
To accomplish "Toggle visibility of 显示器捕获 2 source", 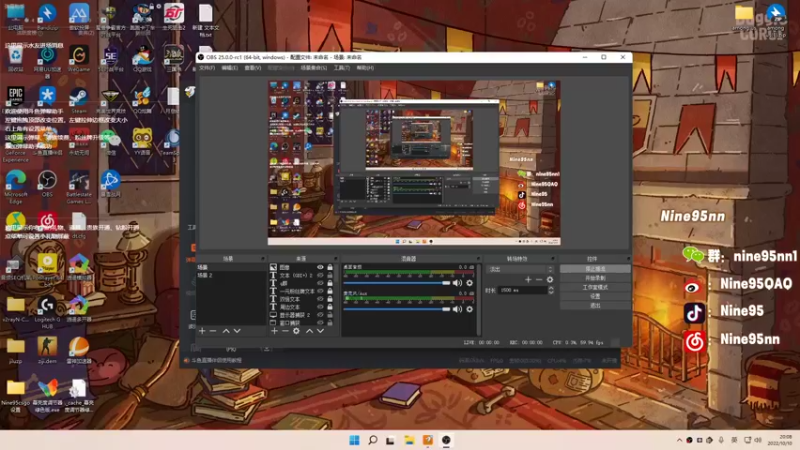I will click(x=320, y=315).
